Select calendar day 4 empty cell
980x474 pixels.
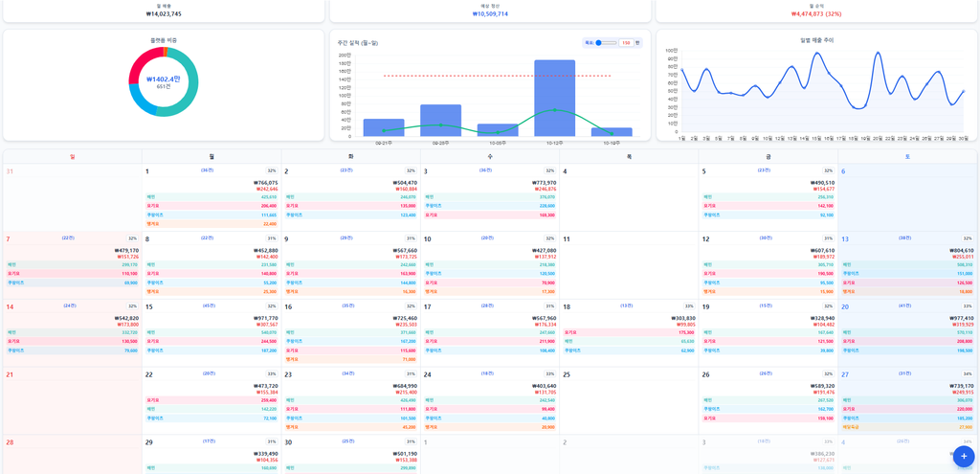click(x=629, y=197)
